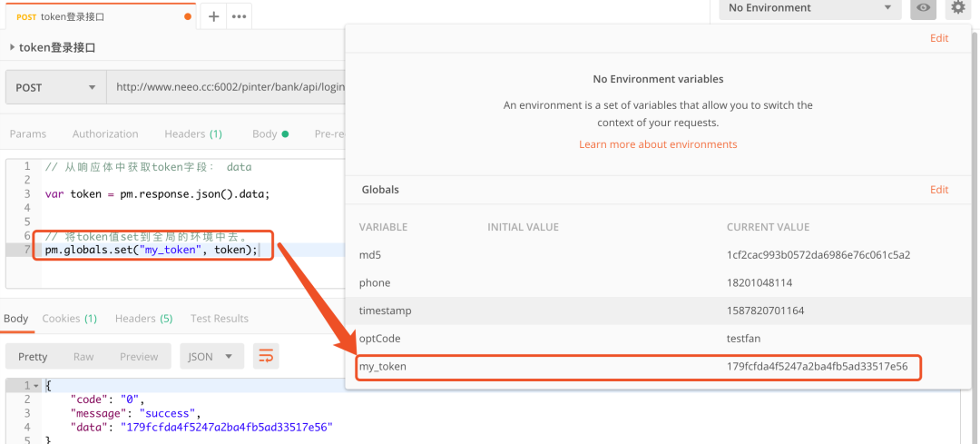Open the manage environments gear icon
Screen dimensions: 980x444
(958, 8)
